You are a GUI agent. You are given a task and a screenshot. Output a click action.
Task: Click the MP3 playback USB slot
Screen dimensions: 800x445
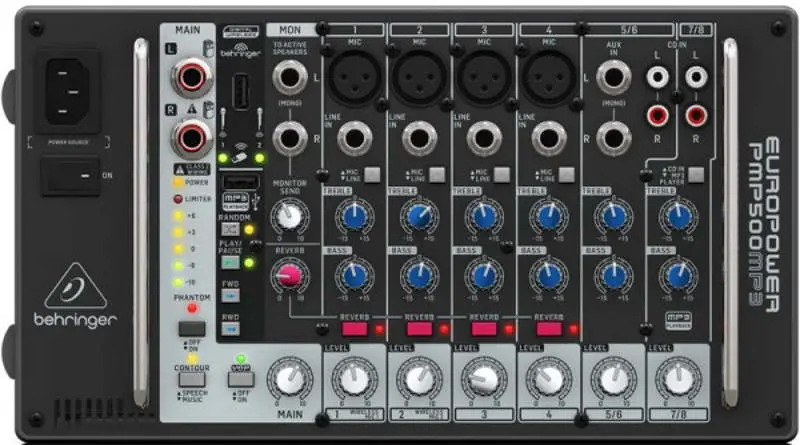(241, 182)
